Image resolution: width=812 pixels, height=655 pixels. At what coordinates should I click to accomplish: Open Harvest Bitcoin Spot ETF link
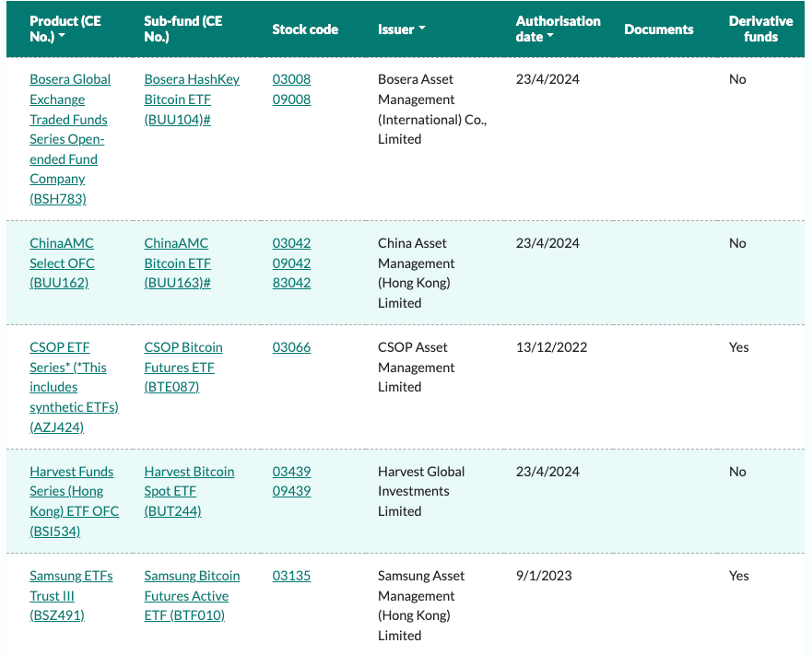pyautogui.click(x=189, y=491)
